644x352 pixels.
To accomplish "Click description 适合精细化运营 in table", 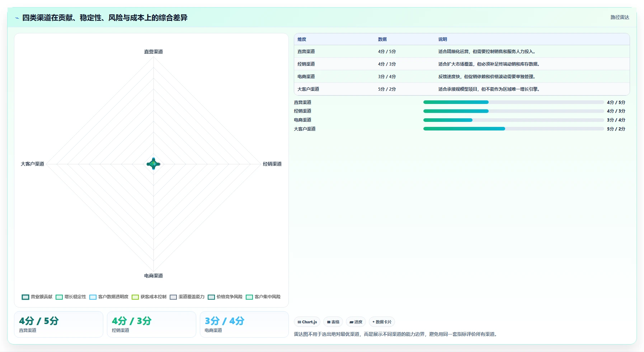I will [488, 52].
